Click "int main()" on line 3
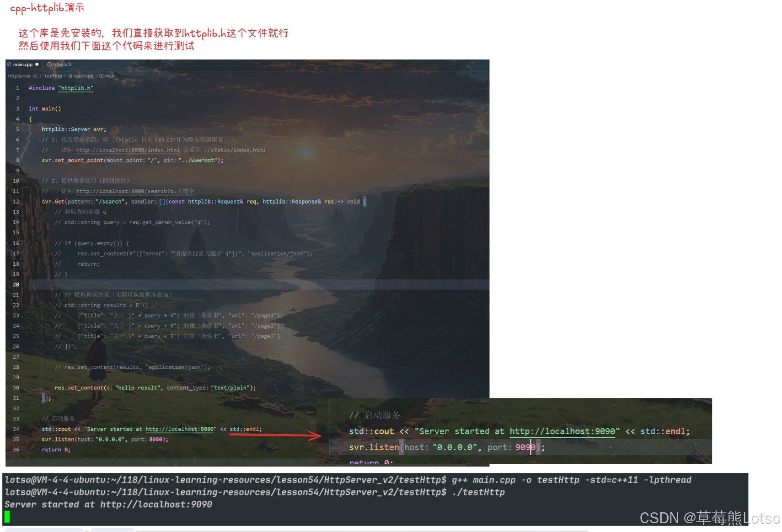This screenshot has height=532, width=782. coord(45,109)
